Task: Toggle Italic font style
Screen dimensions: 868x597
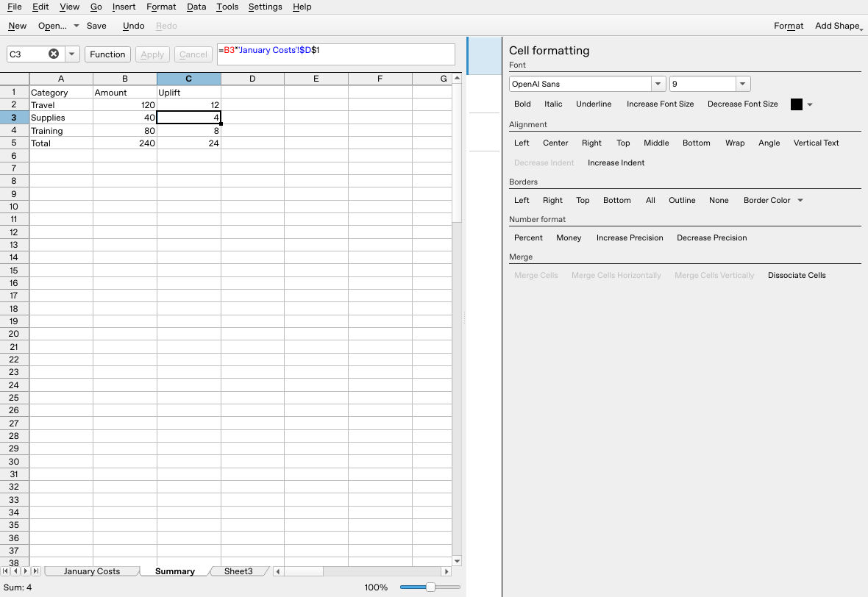Action: pyautogui.click(x=553, y=104)
